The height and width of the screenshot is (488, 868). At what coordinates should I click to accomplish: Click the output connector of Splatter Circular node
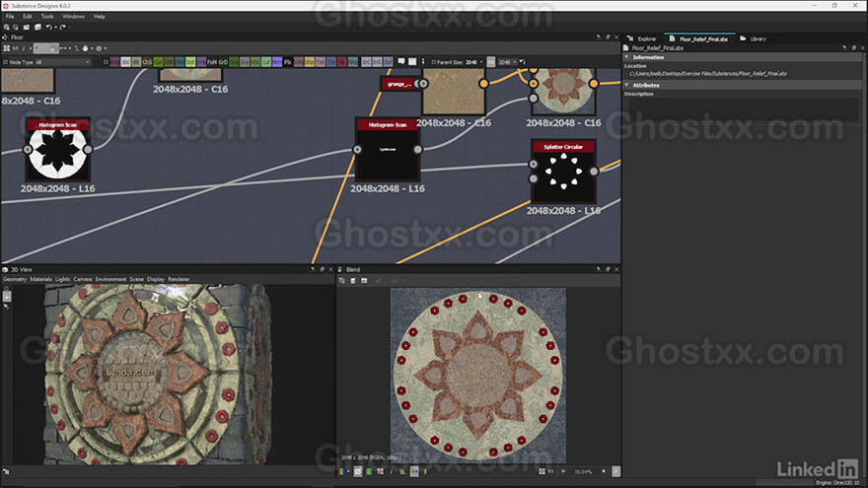(x=594, y=172)
